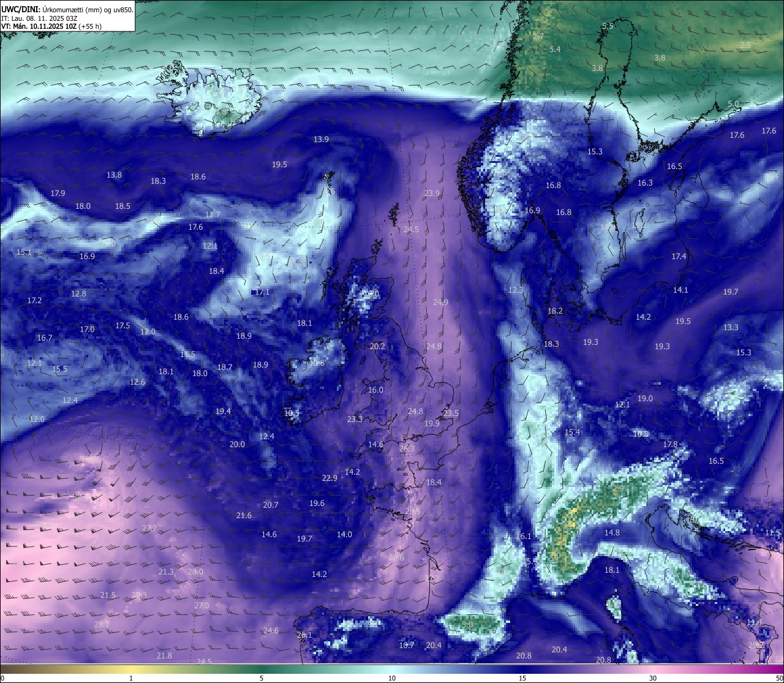Click the map value 17.4
Image resolution: width=784 pixels, height=683 pixels.
(679, 256)
